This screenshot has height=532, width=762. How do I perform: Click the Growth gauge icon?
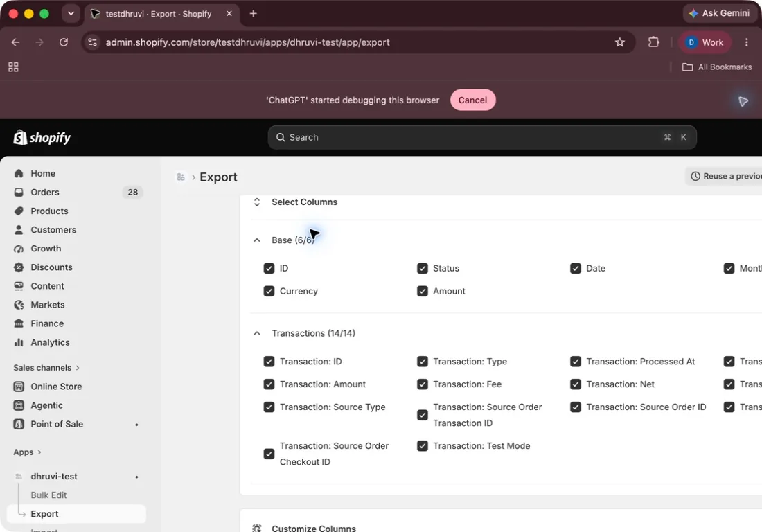coord(19,249)
